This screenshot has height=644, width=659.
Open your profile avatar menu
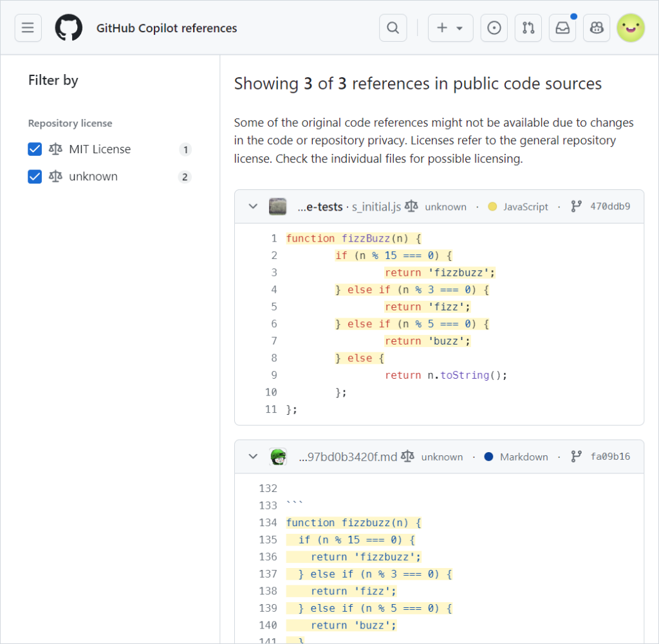point(631,28)
